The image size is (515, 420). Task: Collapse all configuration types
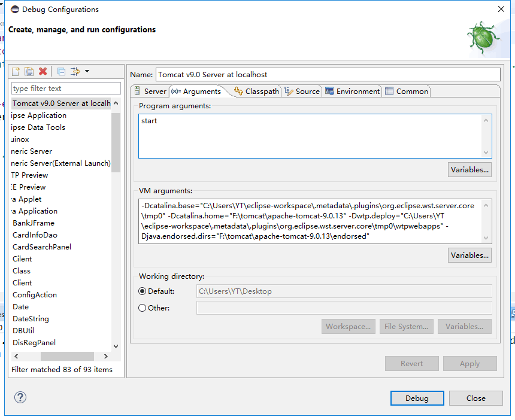(x=60, y=71)
